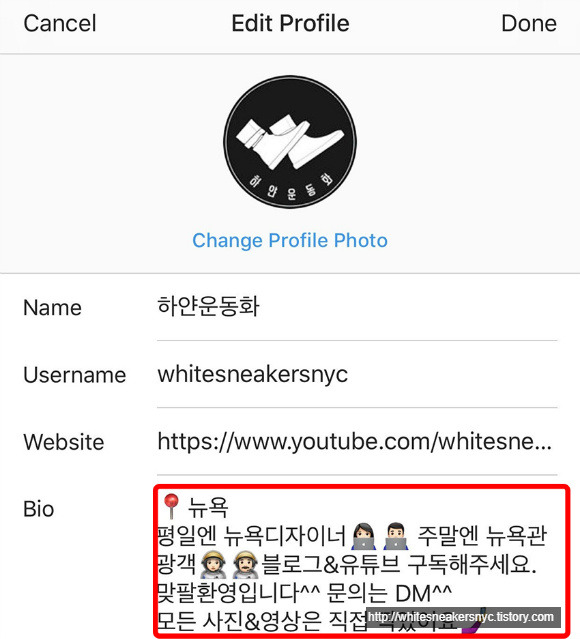Tap the Name label
The width and height of the screenshot is (580, 639).
53,308
